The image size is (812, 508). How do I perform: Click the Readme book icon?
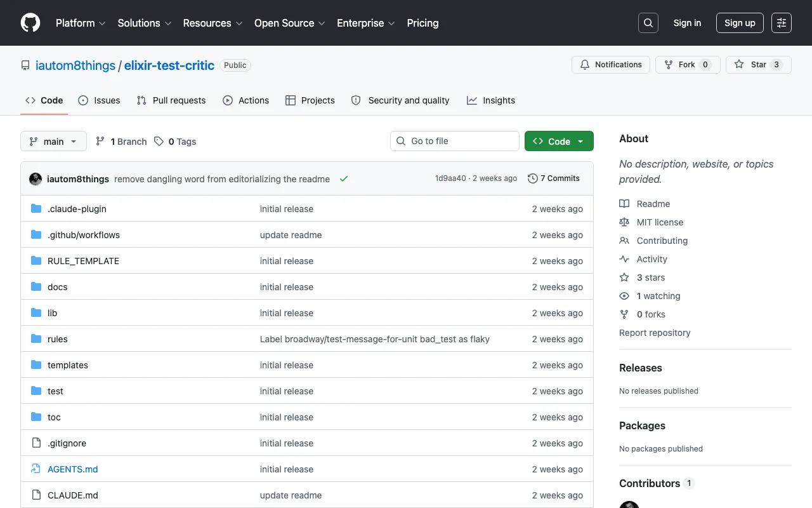point(624,204)
